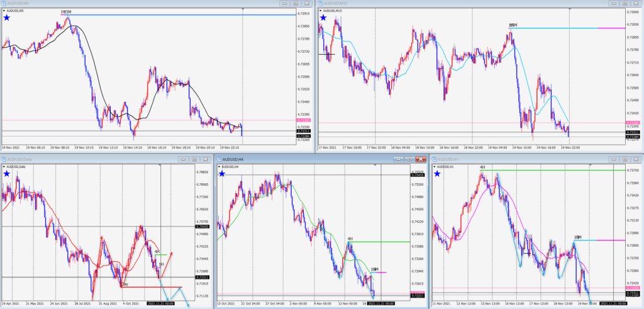Click '19 Nov 14:10' on M5 time axis
The height and width of the screenshot is (309, 644).
point(133,147)
